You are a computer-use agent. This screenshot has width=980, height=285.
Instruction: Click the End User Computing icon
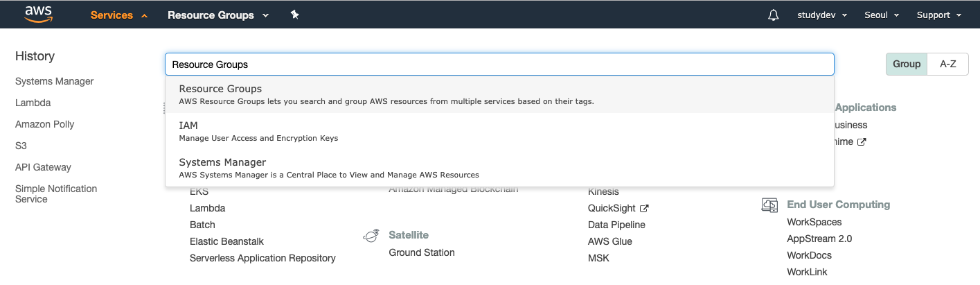[x=769, y=205]
